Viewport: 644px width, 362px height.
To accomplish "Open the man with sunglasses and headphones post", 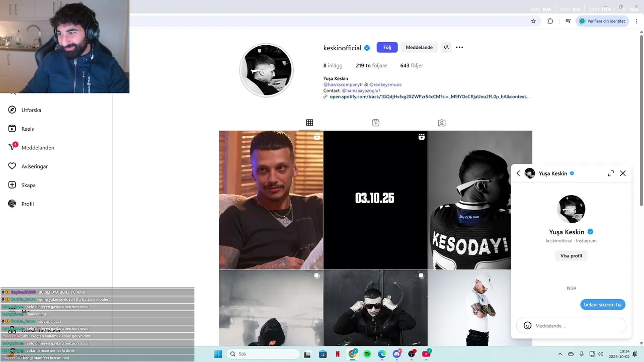I will pos(375,308).
